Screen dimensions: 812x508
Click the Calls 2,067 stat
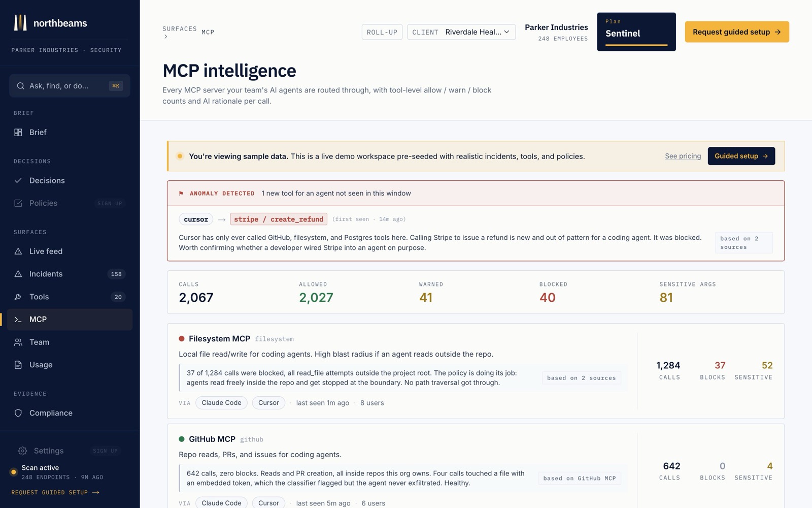click(196, 293)
